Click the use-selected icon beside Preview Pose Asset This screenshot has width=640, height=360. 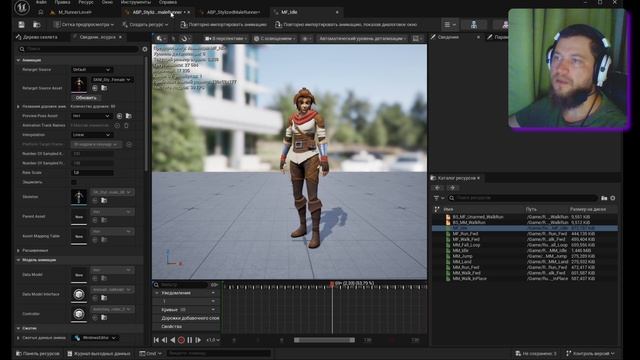click(x=119, y=116)
